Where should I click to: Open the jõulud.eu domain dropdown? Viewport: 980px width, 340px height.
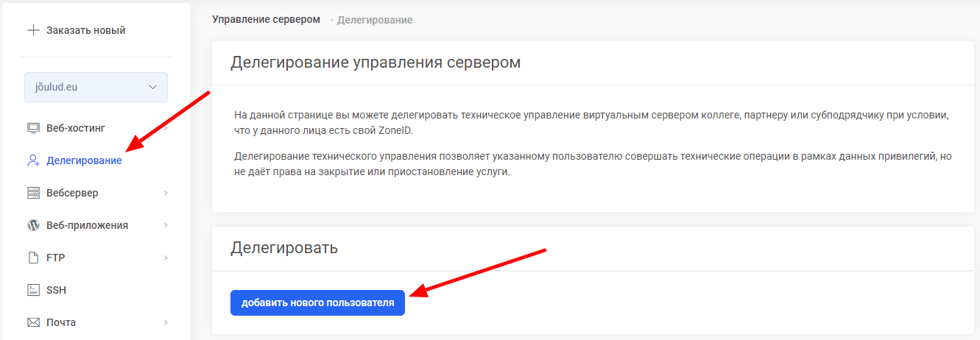click(96, 87)
